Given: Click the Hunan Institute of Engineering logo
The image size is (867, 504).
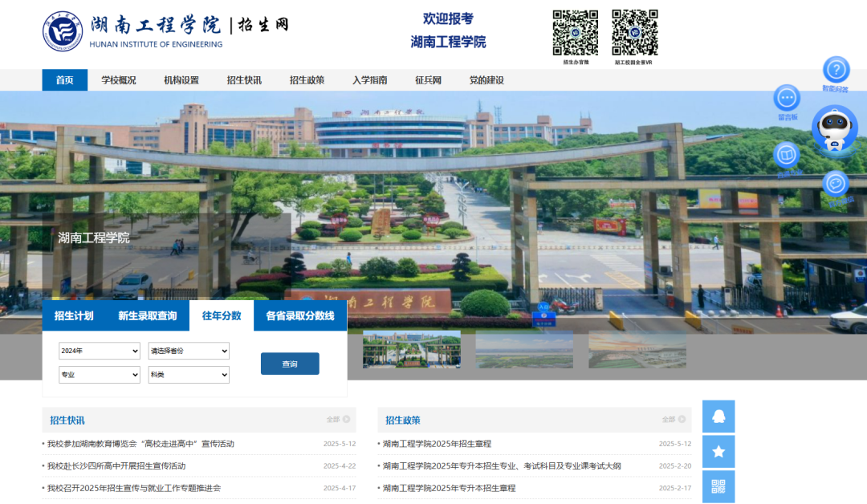Looking at the screenshot, I should click(63, 30).
